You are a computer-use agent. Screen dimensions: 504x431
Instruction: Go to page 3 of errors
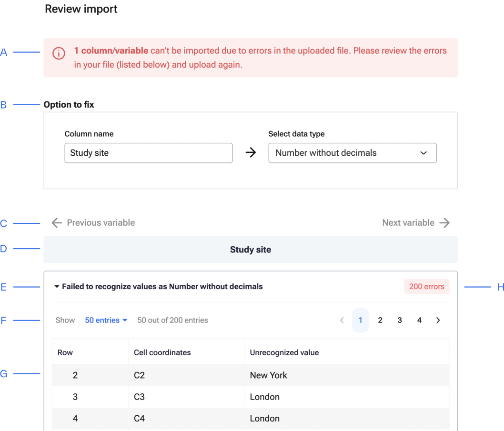400,321
